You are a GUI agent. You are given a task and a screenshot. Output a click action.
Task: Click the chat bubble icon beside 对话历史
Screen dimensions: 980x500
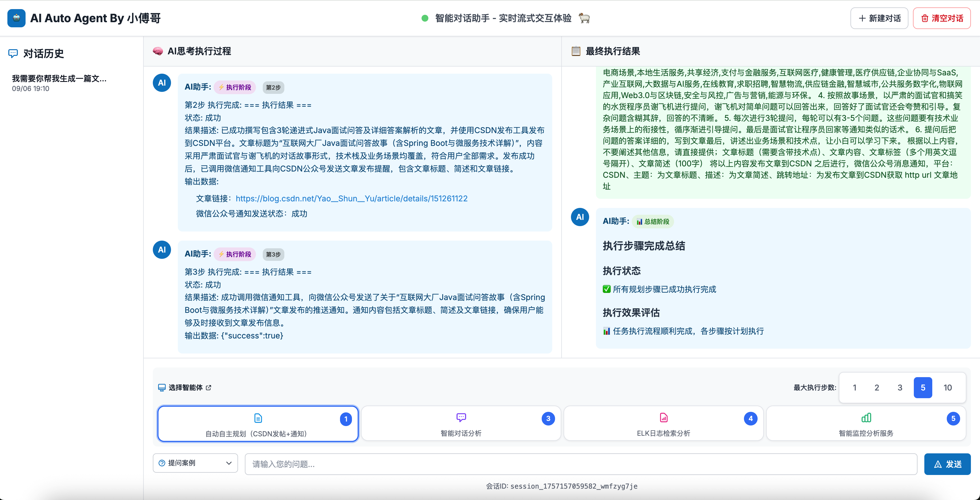[x=13, y=53]
